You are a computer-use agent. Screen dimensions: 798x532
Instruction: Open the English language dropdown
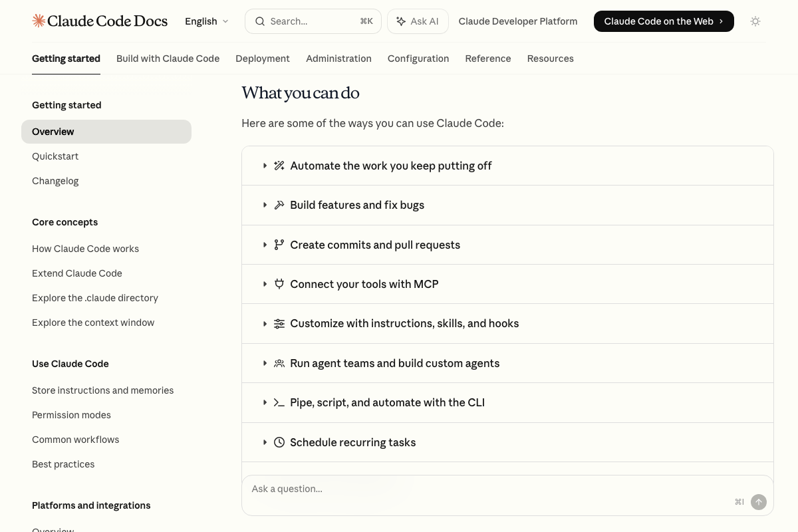click(x=207, y=21)
